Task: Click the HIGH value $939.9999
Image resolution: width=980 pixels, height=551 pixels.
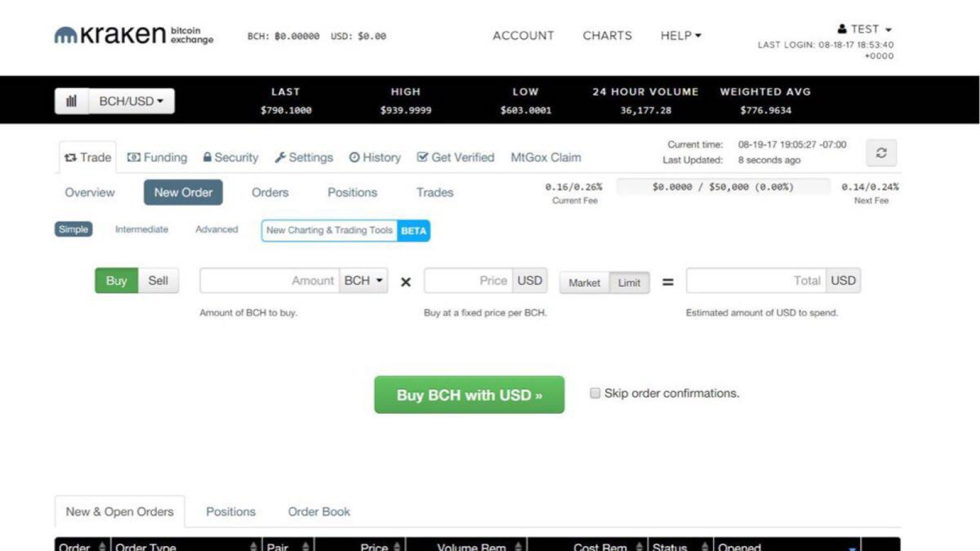Action: click(x=405, y=110)
